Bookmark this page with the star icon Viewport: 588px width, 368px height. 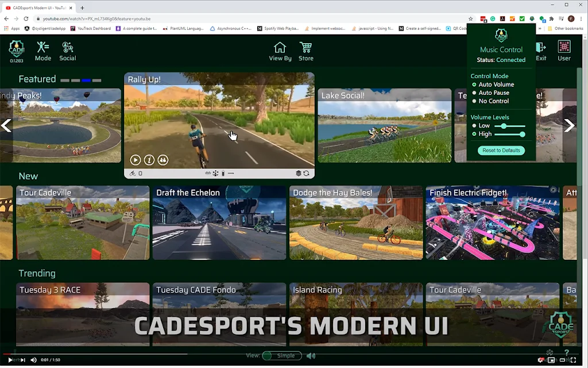(471, 18)
